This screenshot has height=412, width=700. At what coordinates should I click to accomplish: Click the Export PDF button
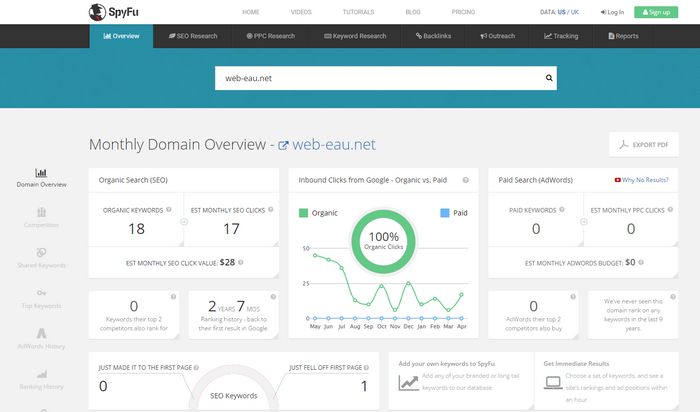pyautogui.click(x=643, y=145)
